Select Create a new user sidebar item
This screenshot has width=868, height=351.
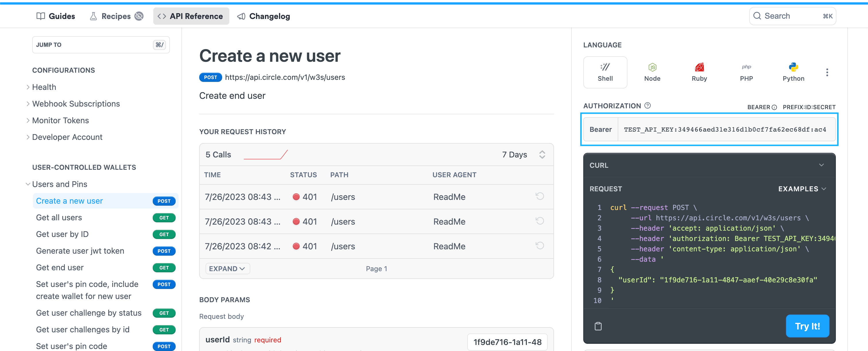coord(105,200)
